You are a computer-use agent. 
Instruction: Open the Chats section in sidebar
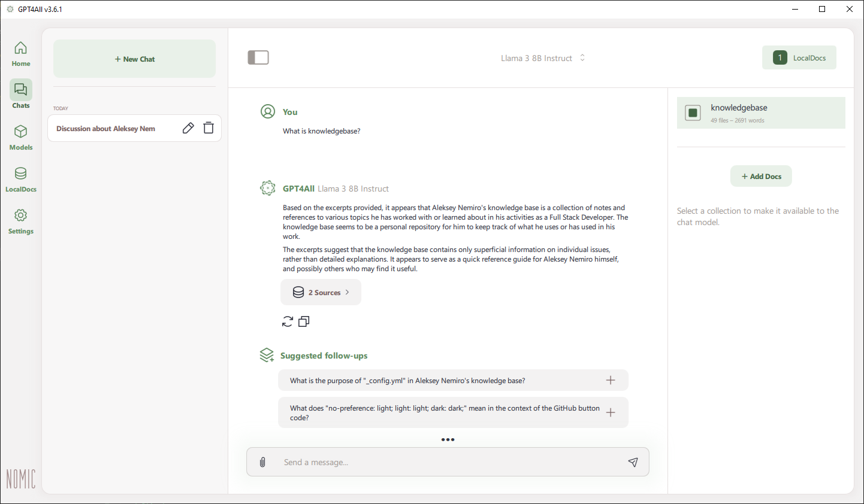(21, 95)
